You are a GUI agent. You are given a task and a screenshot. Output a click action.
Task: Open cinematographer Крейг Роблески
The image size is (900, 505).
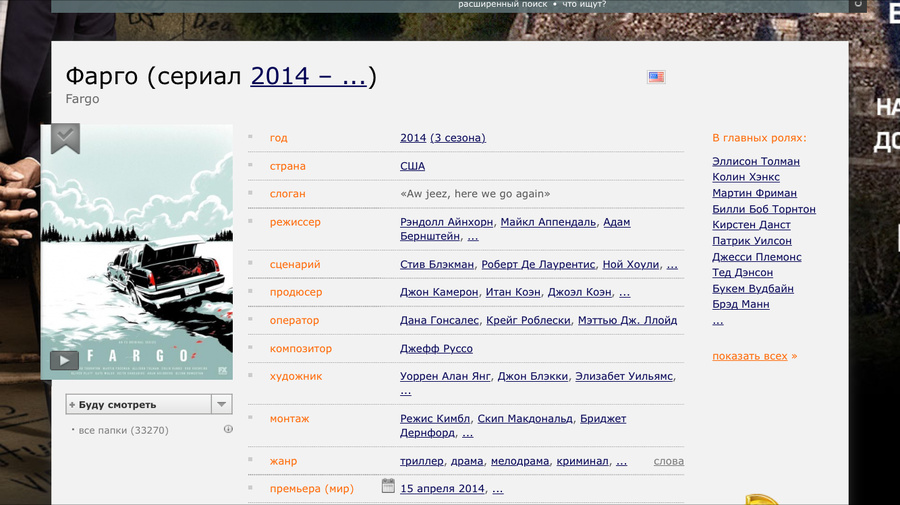coord(528,320)
